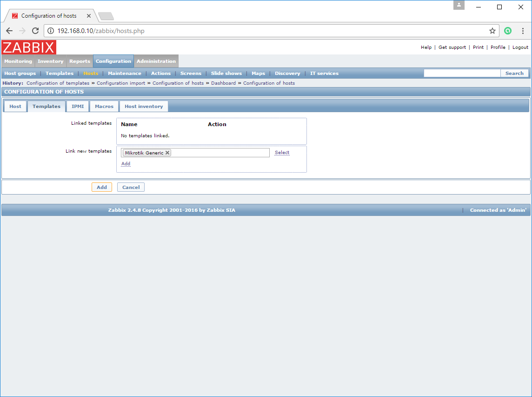
Task: Go to Host groups submenu
Action: point(20,74)
